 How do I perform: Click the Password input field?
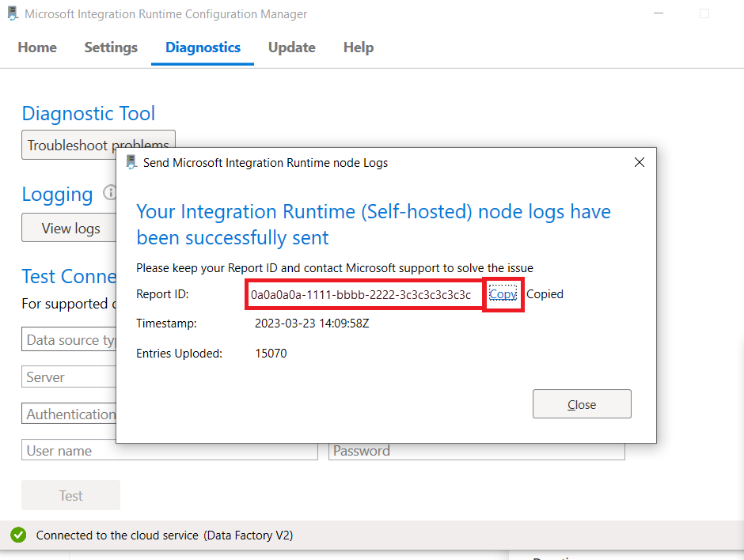tap(476, 452)
